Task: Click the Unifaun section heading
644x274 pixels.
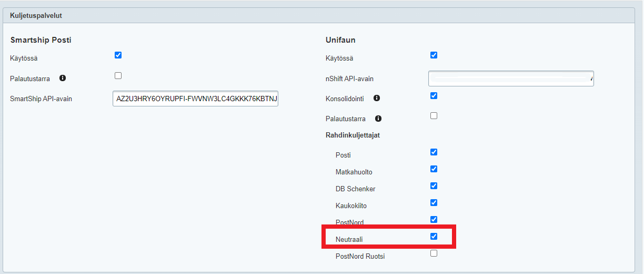Action: [x=340, y=40]
